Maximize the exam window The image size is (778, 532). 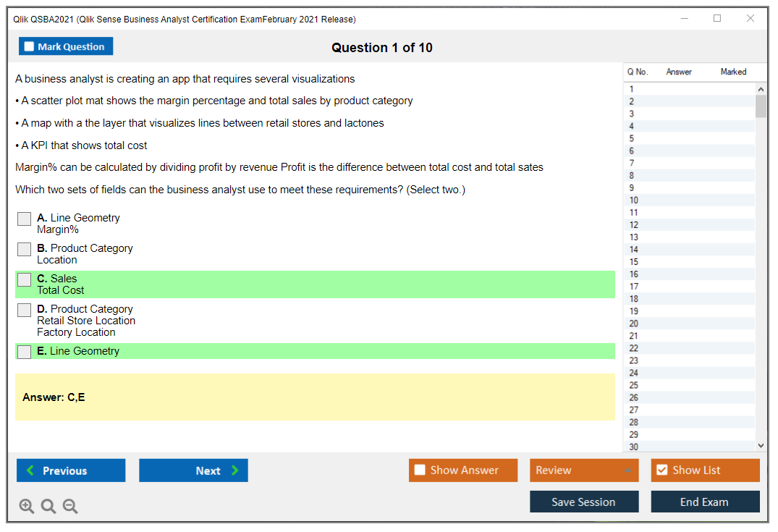(717, 19)
